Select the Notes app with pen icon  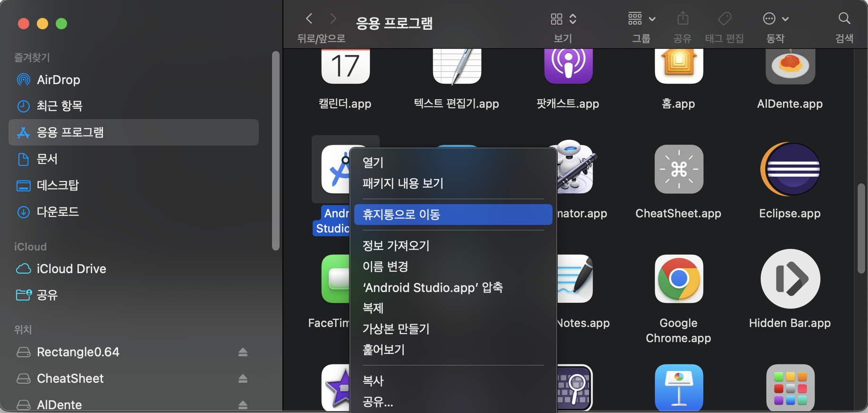click(575, 279)
